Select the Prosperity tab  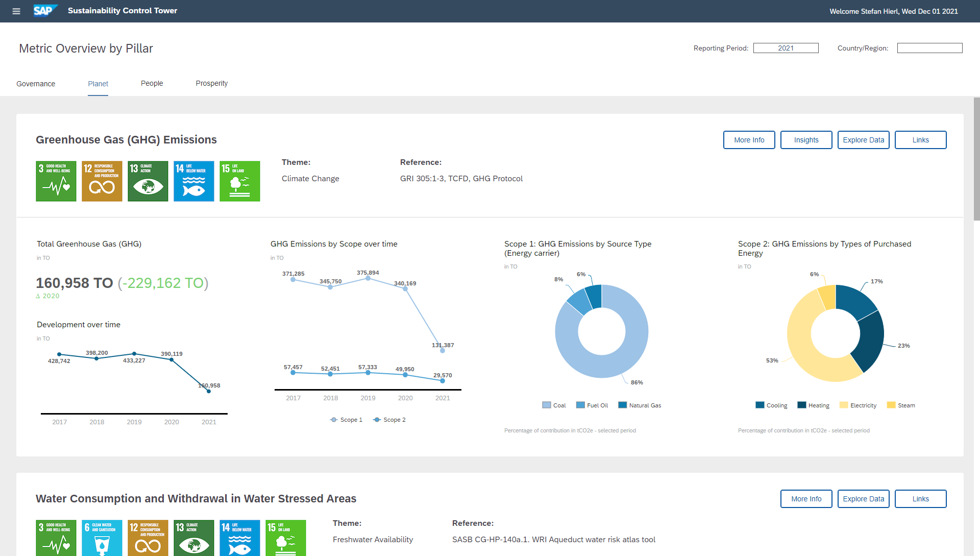pyautogui.click(x=211, y=83)
